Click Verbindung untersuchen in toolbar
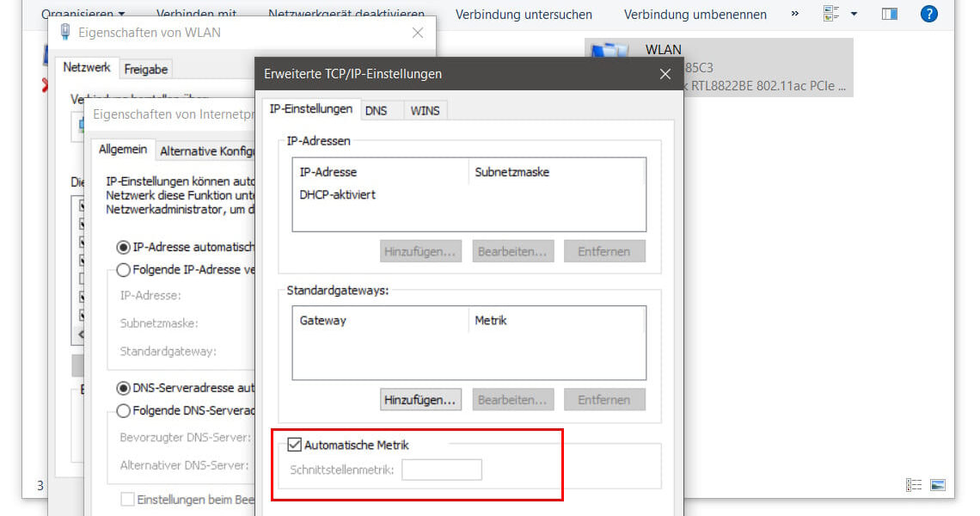The width and height of the screenshot is (980, 516). coord(524,15)
